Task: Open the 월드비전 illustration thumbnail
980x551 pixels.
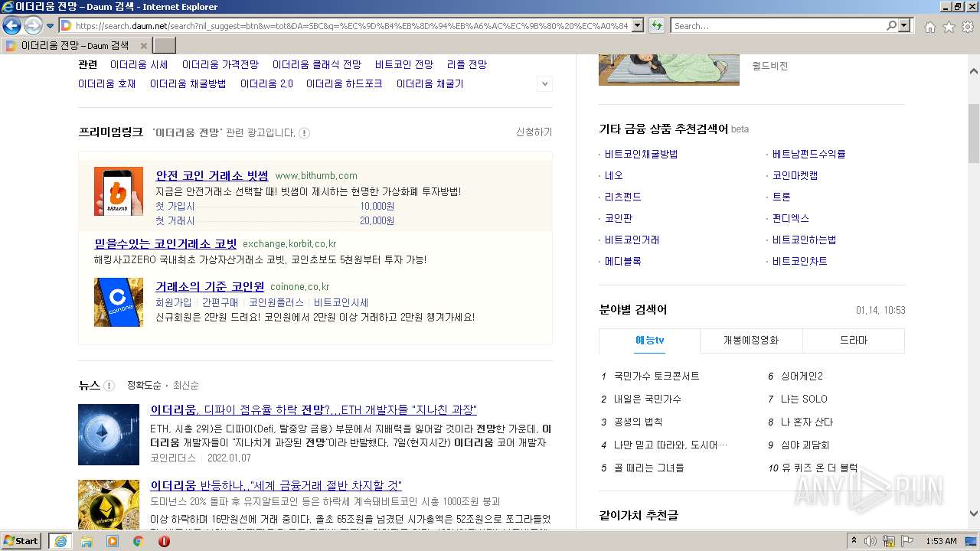Action: click(x=669, y=70)
